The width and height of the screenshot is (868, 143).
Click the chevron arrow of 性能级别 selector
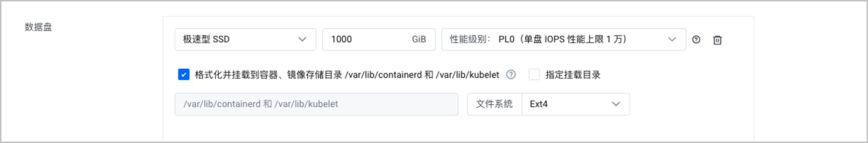coord(672,39)
